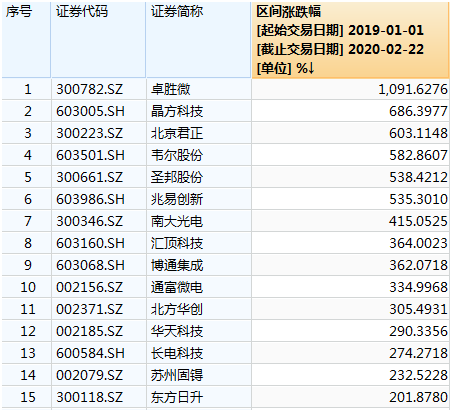
Task: Sort by 区间涨跌幅 column header
Action: [x=350, y=40]
